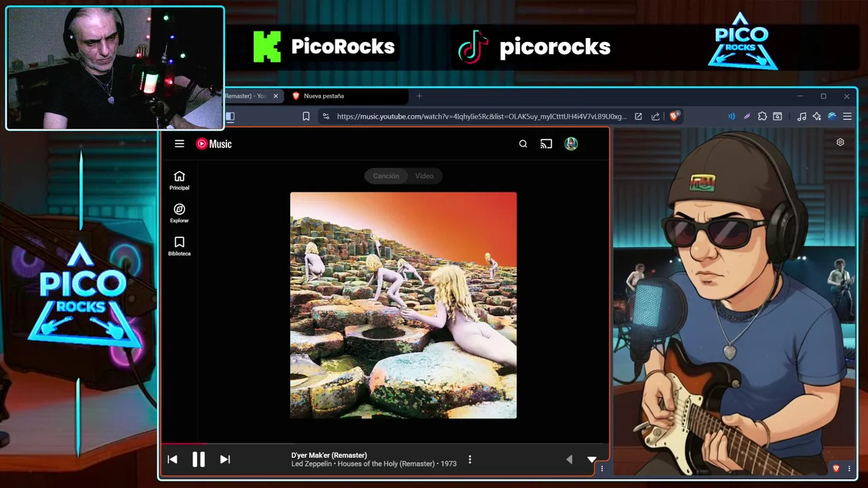
Task: Click the Houses of the Holy album art
Action: (403, 305)
